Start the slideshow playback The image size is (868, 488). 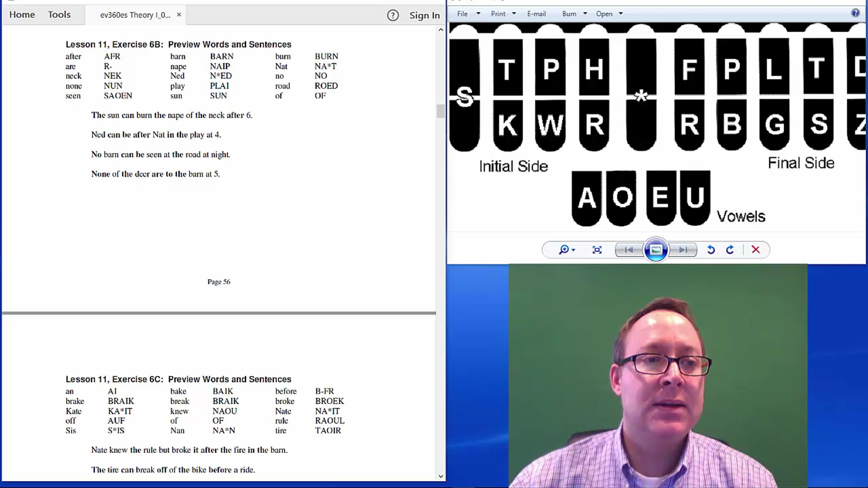[x=655, y=249]
